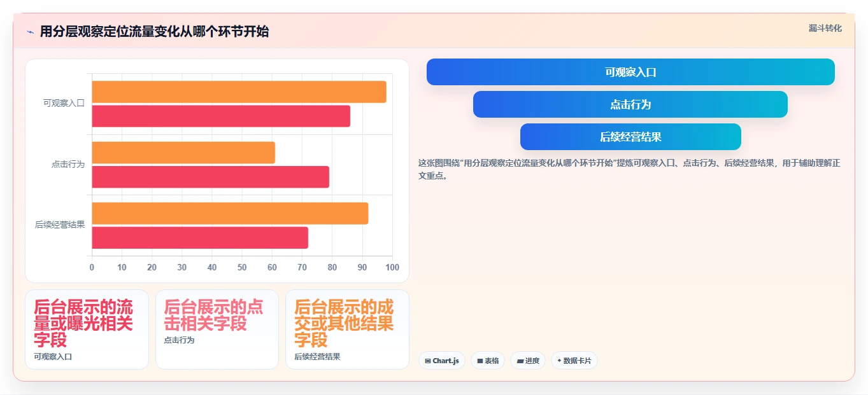Click the x-axis value 0
This screenshot has width=868, height=395.
(x=92, y=267)
